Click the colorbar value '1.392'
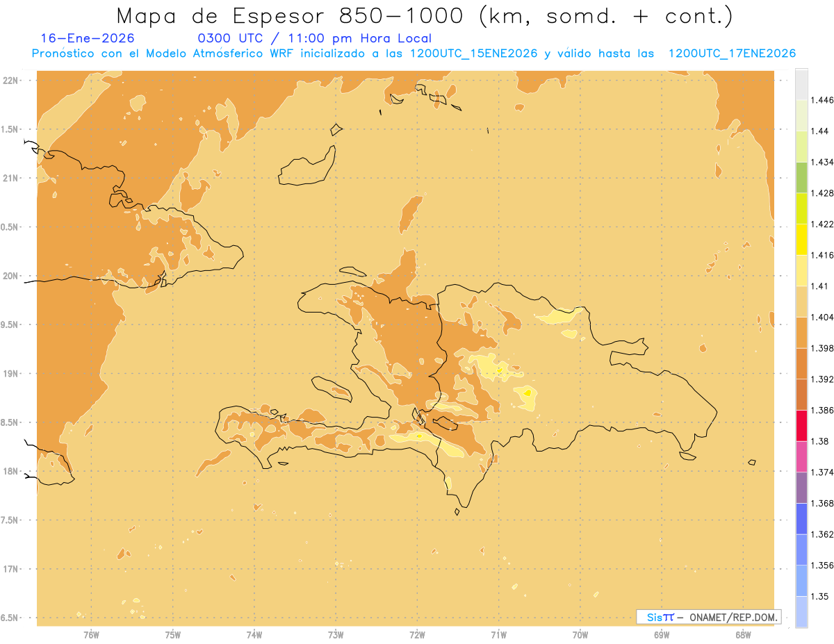The height and width of the screenshot is (644, 834). [822, 379]
